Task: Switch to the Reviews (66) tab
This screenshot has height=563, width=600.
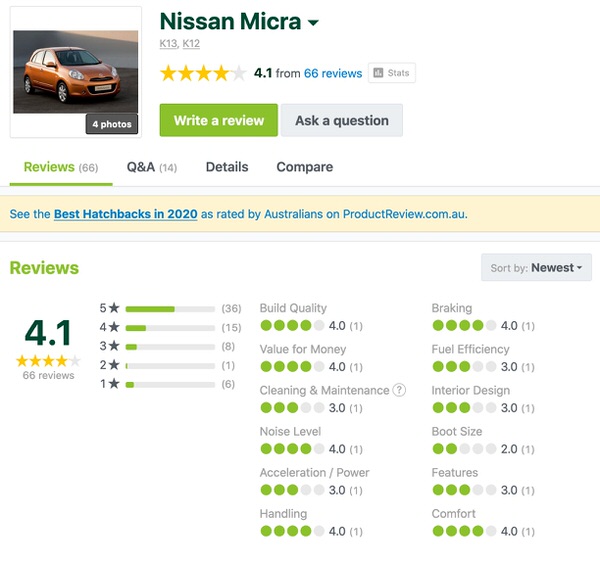Action: [x=61, y=167]
